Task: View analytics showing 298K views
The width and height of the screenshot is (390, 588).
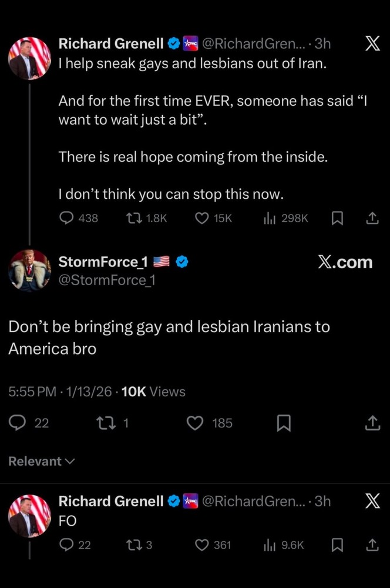Action: coord(271,218)
